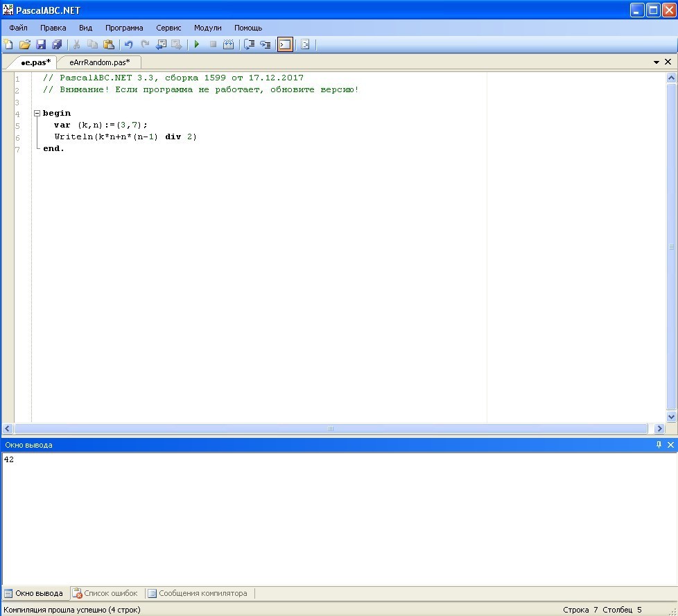Close the output window panel

click(x=670, y=445)
